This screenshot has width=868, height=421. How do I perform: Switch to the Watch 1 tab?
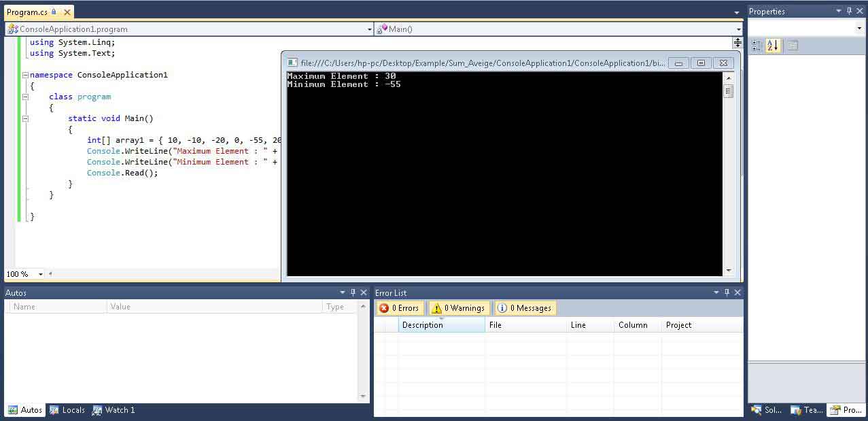click(114, 410)
